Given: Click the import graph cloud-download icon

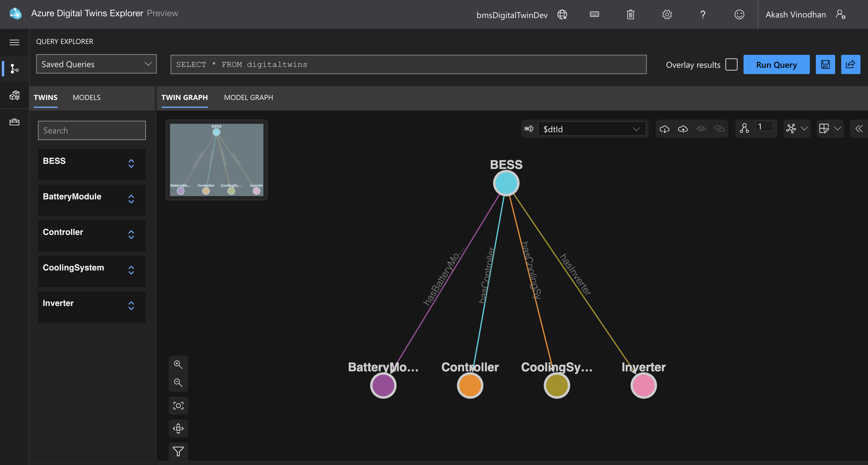Looking at the screenshot, I should (x=665, y=129).
